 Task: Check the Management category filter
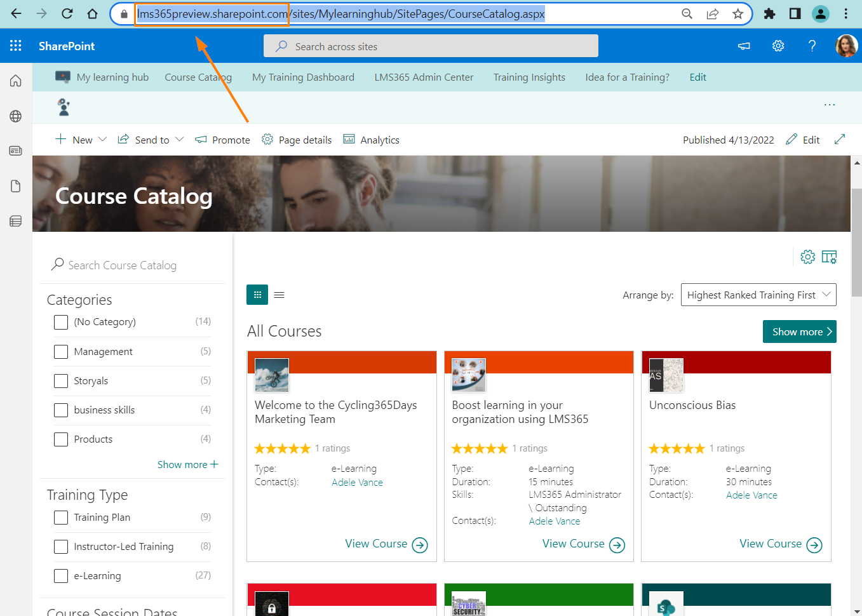(61, 351)
